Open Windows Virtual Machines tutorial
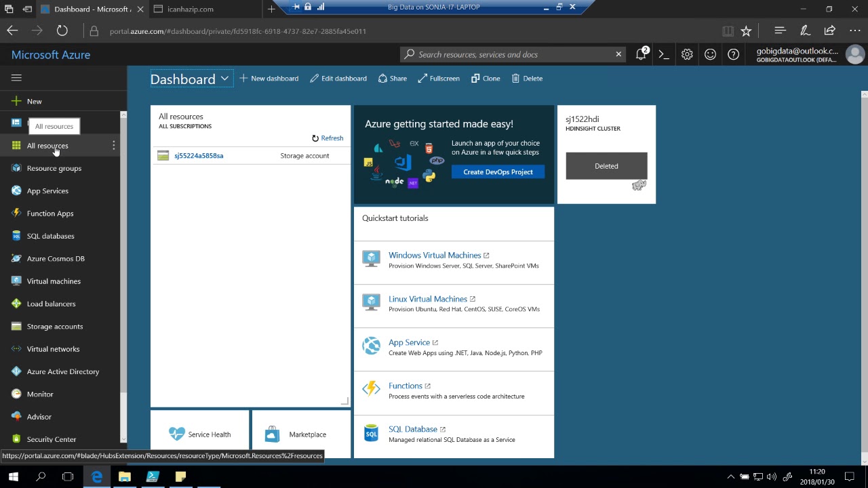The height and width of the screenshot is (488, 868). tap(435, 256)
